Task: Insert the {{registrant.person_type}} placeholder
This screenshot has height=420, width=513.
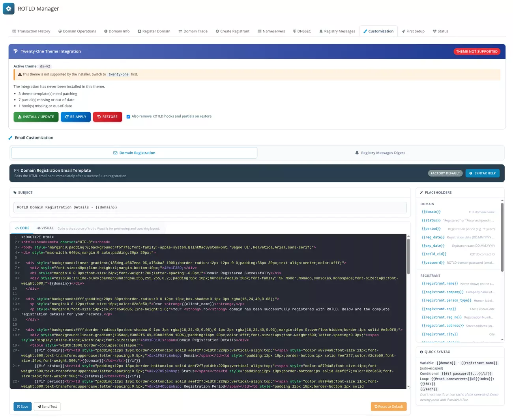Action: tap(446, 300)
